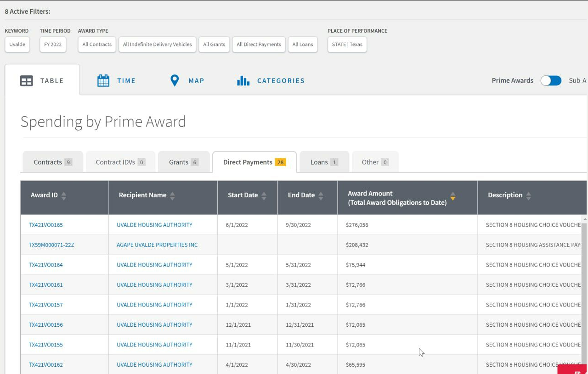Open the Table view tab
Screen dimensions: 588x374
click(42, 81)
